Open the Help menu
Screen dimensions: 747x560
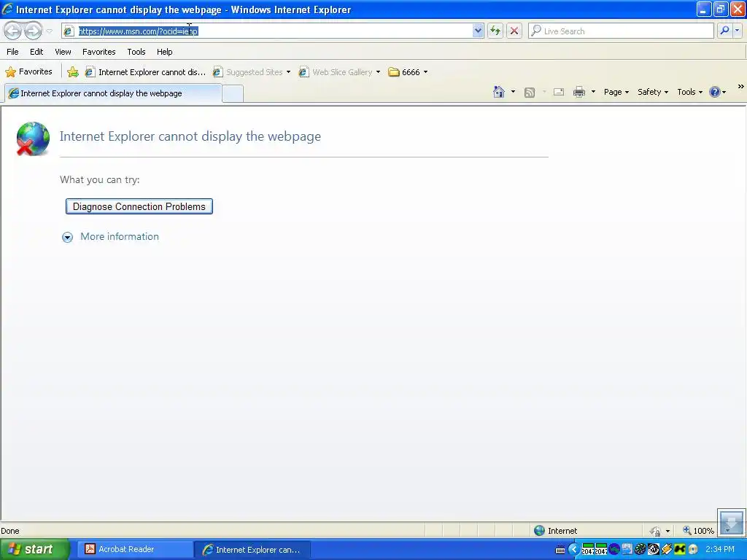[165, 52]
